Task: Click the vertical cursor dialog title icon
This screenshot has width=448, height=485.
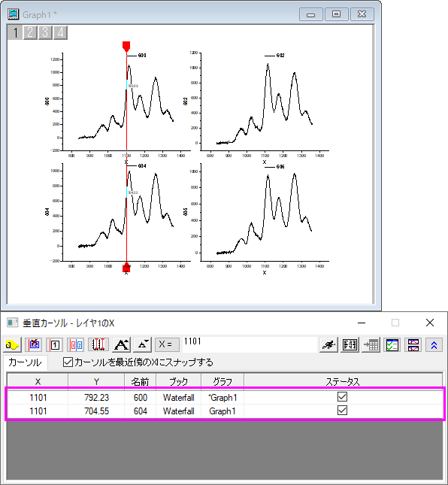Action: coord(12,323)
